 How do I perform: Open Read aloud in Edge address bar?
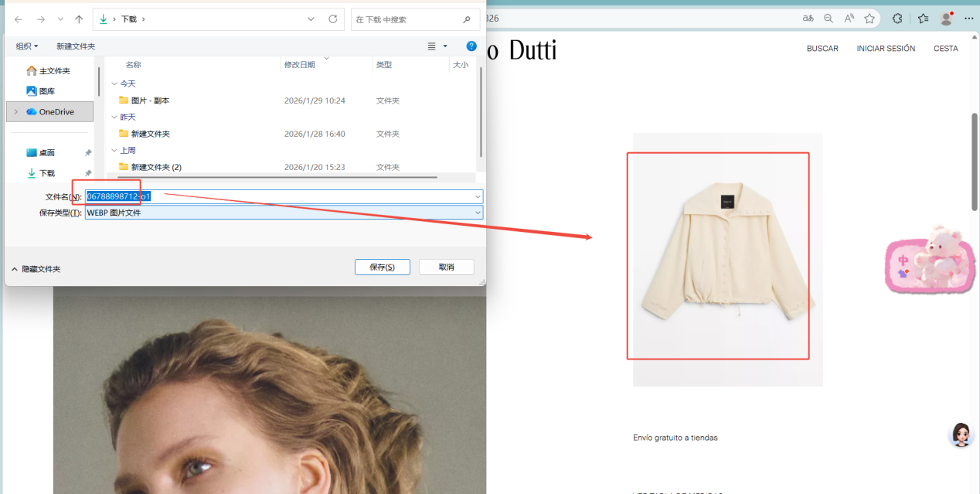coord(849,19)
